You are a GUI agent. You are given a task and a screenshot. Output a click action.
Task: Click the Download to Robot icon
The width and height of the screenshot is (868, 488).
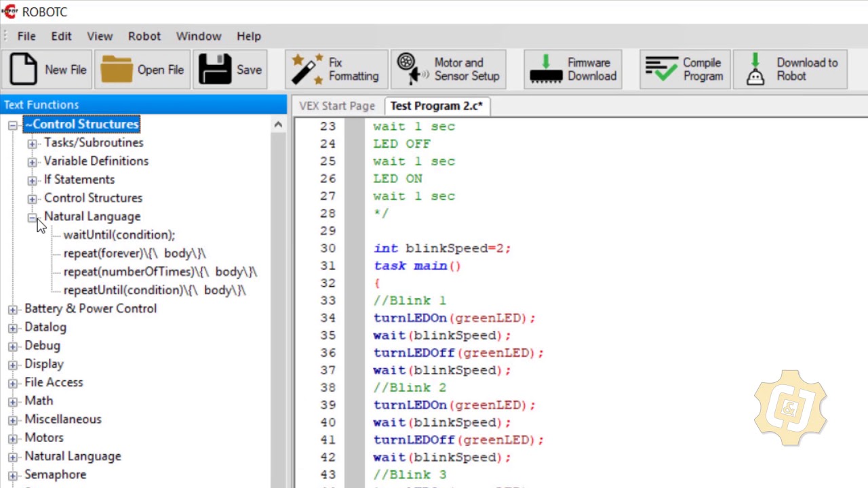755,69
